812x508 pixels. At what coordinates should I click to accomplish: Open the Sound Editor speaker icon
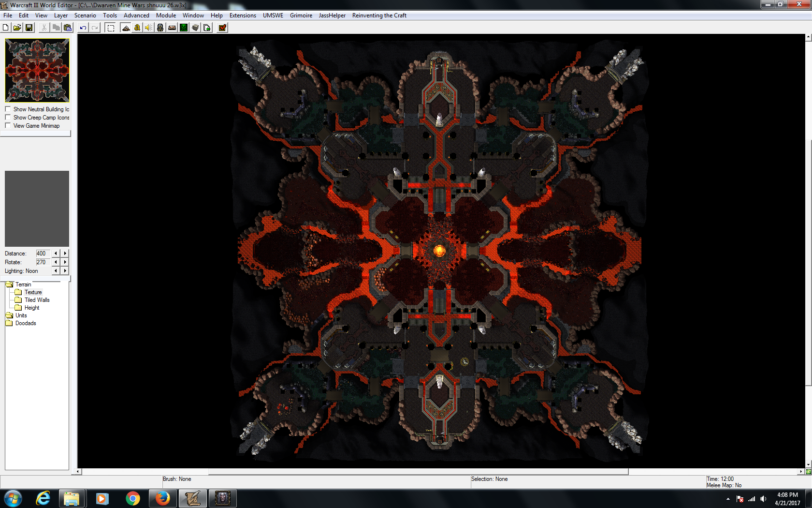coord(149,28)
